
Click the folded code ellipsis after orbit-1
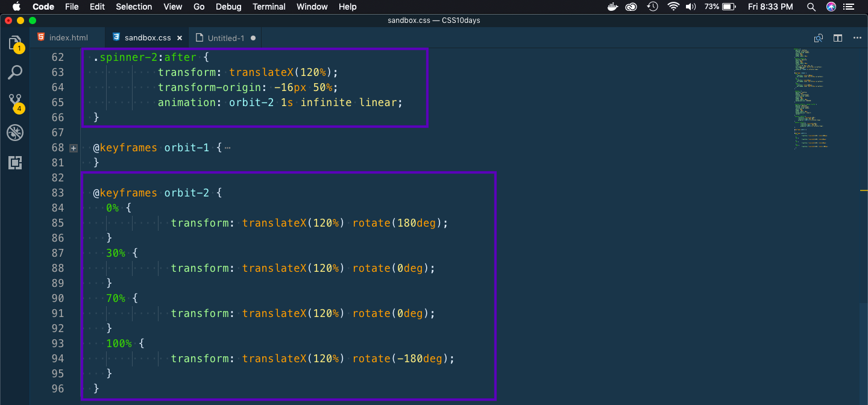227,148
